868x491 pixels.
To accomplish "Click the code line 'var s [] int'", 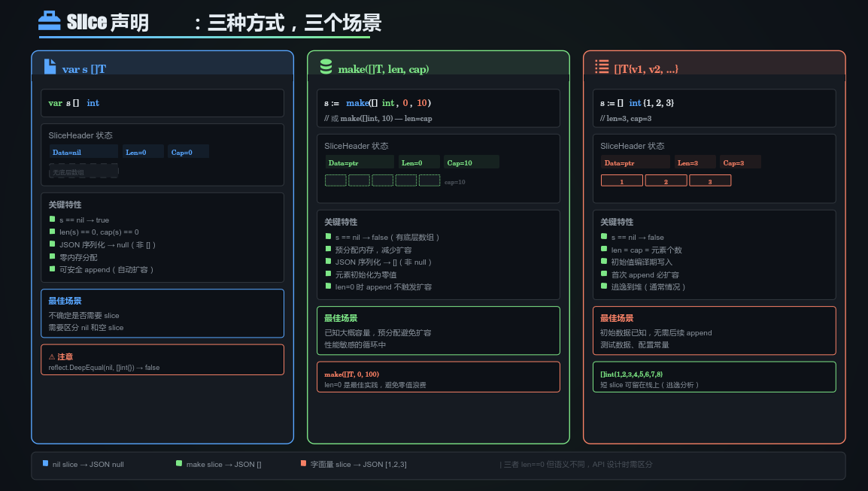I will pyautogui.click(x=74, y=103).
